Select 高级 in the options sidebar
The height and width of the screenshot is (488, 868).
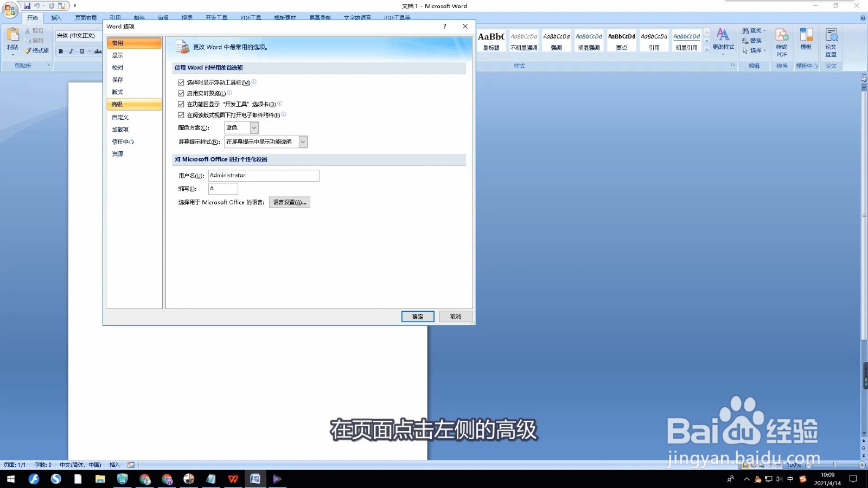tap(117, 104)
